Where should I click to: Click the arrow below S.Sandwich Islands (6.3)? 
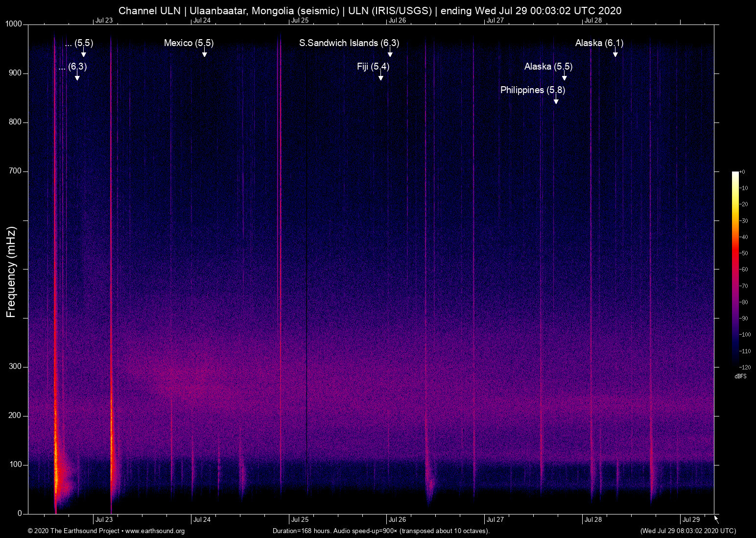[x=390, y=53]
